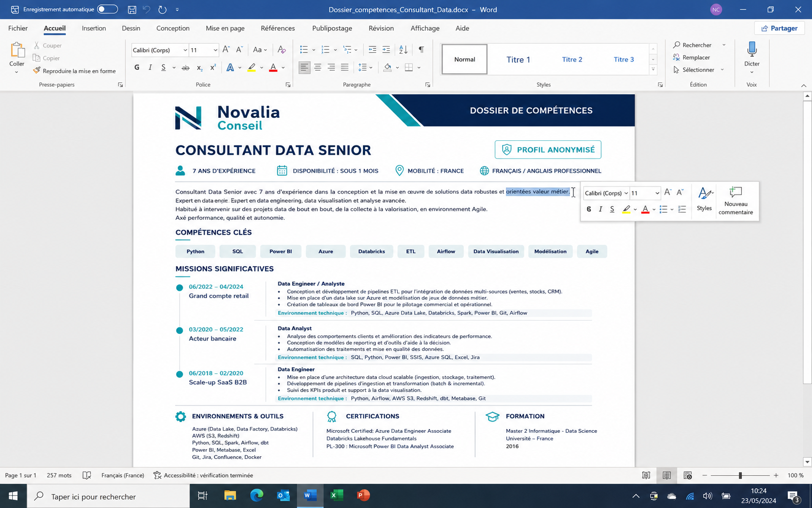Image resolution: width=812 pixels, height=508 pixels.
Task: Apply ribbon yellow highlight color
Action: pyautogui.click(x=251, y=67)
